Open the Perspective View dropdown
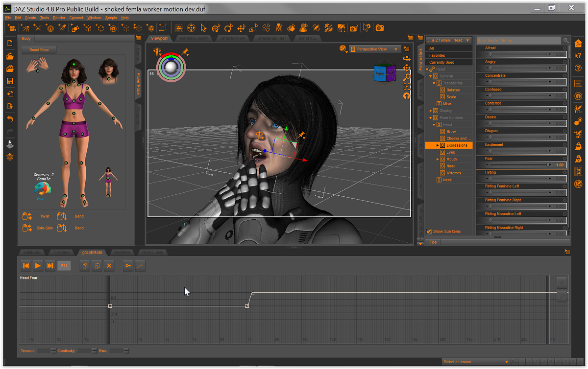Viewport: 588px width, 369px height. pyautogui.click(x=375, y=49)
